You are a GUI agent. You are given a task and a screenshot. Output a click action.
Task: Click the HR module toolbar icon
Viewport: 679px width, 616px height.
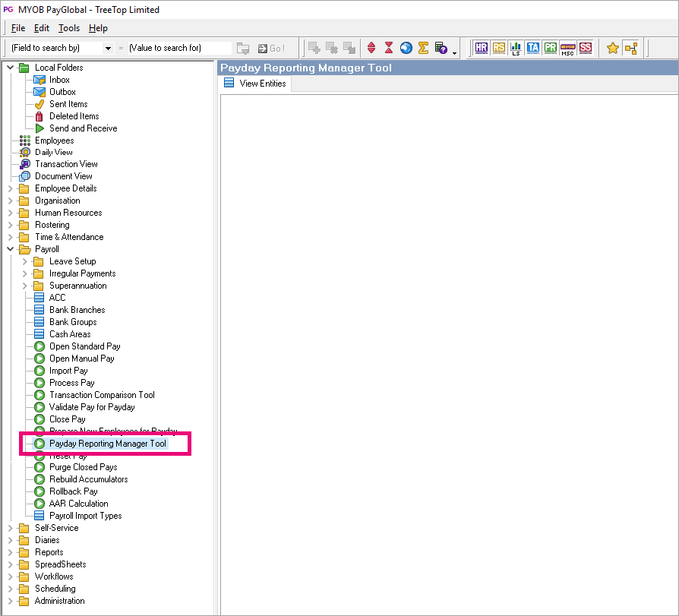click(481, 48)
